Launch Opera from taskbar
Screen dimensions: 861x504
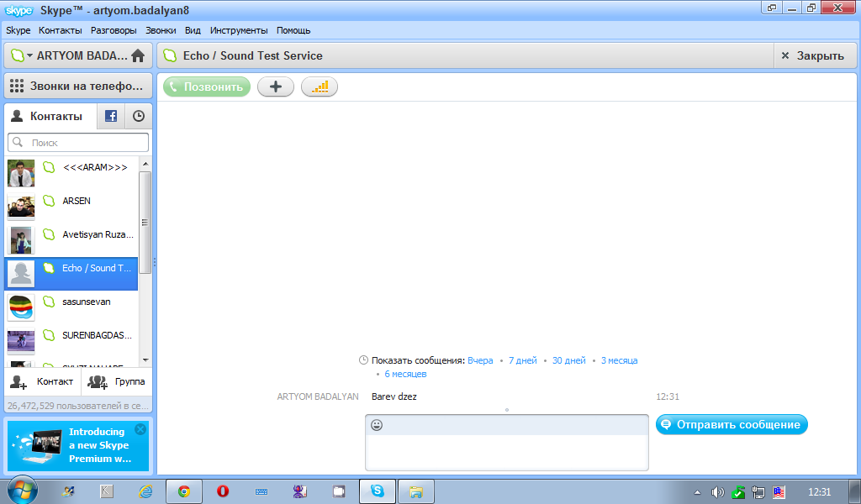coord(223,491)
